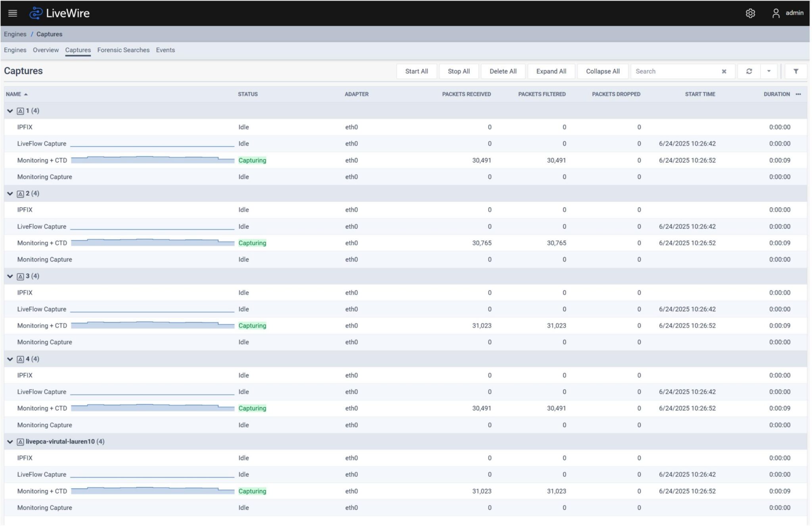Screen dimensions: 812x526
Task: Sort by the Start Time column header
Action: click(x=700, y=94)
